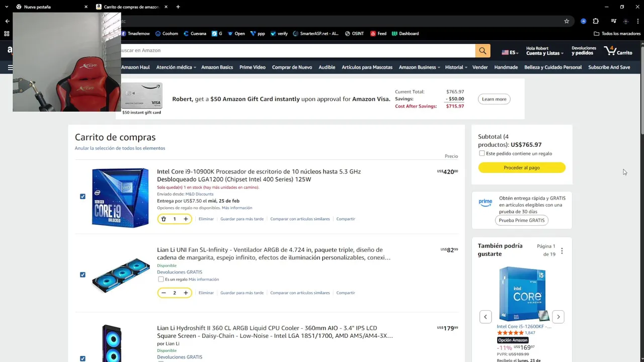The width and height of the screenshot is (644, 362).
Task: Click the browser back arrow
Action: 7,21
